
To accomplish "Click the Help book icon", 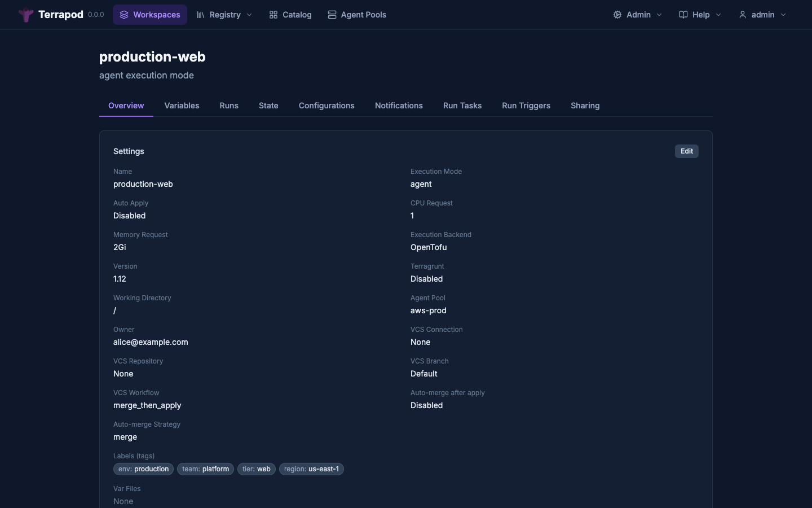I will point(683,15).
